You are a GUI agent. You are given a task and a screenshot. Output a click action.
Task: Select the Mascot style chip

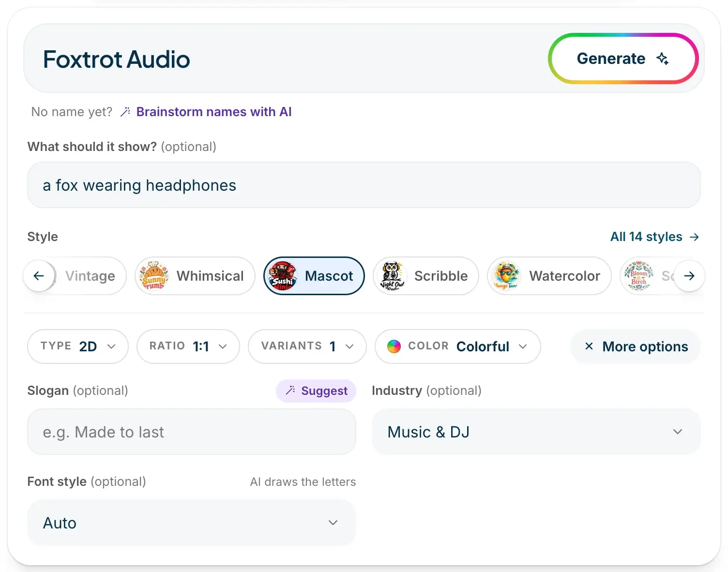click(x=314, y=276)
